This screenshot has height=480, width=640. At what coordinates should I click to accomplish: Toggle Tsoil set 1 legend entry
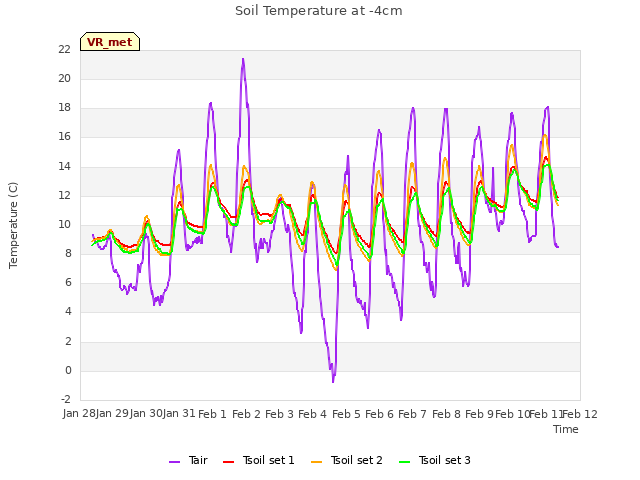[x=258, y=460]
